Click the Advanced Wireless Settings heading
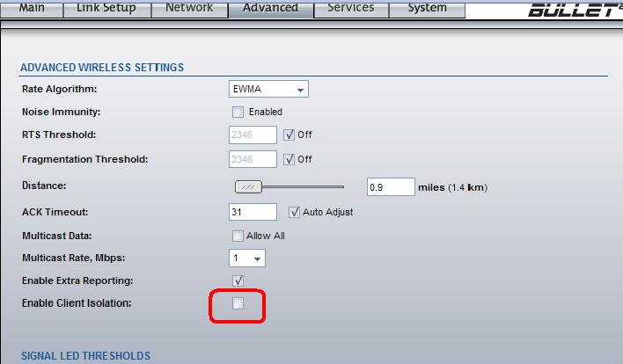The height and width of the screenshot is (364, 623). coord(102,68)
